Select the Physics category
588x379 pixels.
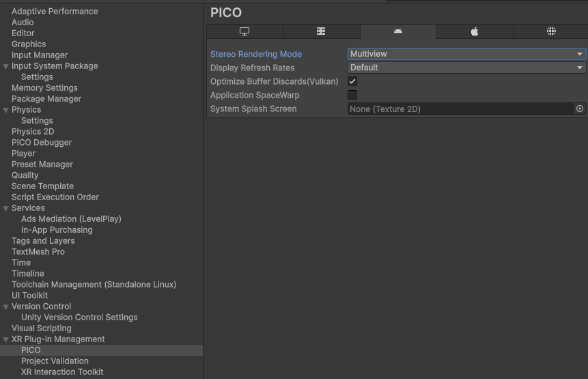(x=26, y=109)
